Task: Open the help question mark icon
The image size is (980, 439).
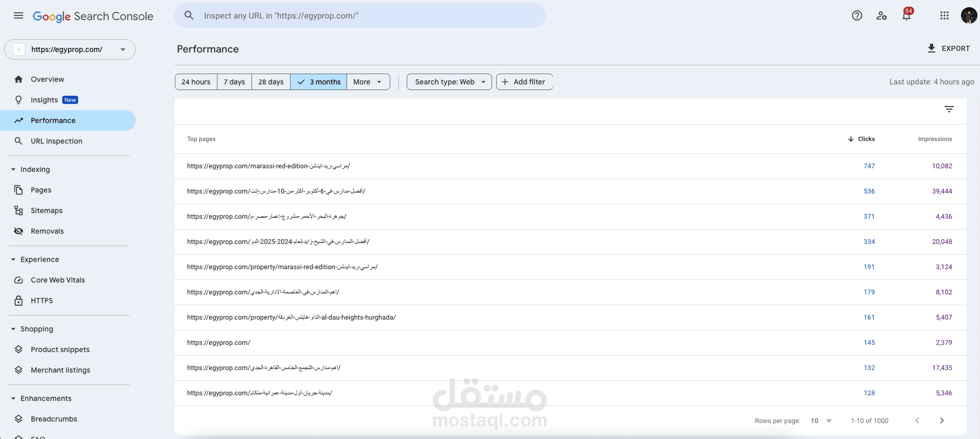Action: point(857,15)
